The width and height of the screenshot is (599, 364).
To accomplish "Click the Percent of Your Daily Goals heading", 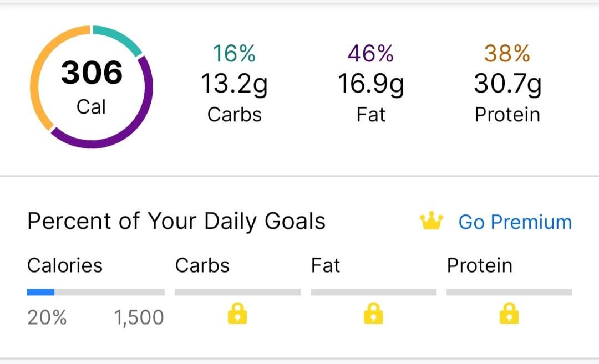I will coord(176,221).
